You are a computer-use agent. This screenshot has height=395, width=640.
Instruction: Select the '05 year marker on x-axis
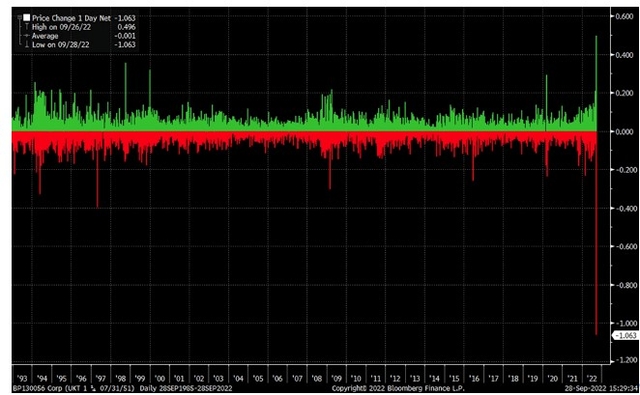coord(258,378)
